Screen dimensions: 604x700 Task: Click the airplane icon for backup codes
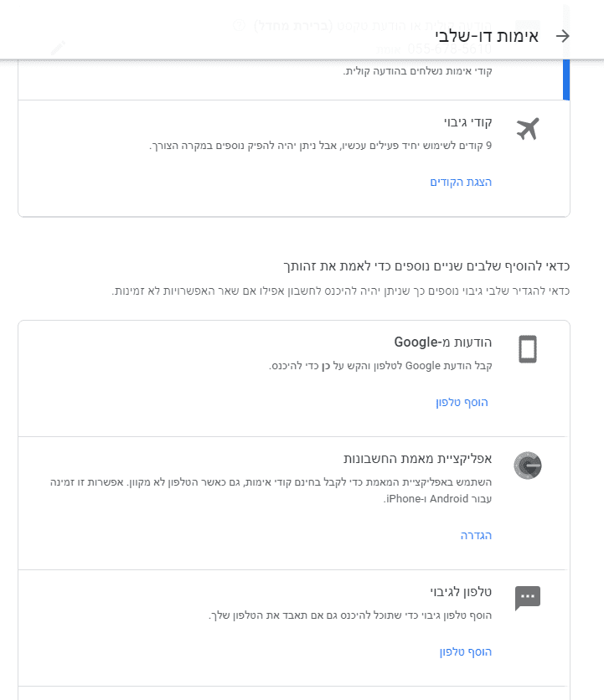pyautogui.click(x=527, y=129)
